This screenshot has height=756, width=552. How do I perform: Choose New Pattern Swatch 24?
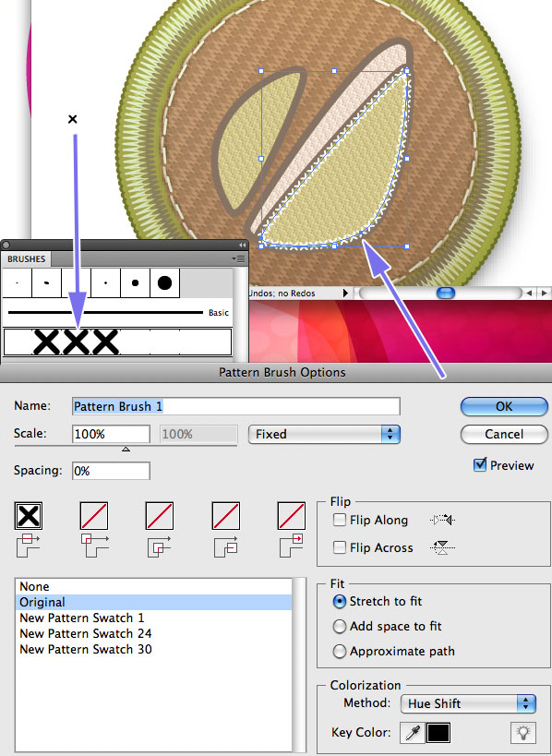153,633
